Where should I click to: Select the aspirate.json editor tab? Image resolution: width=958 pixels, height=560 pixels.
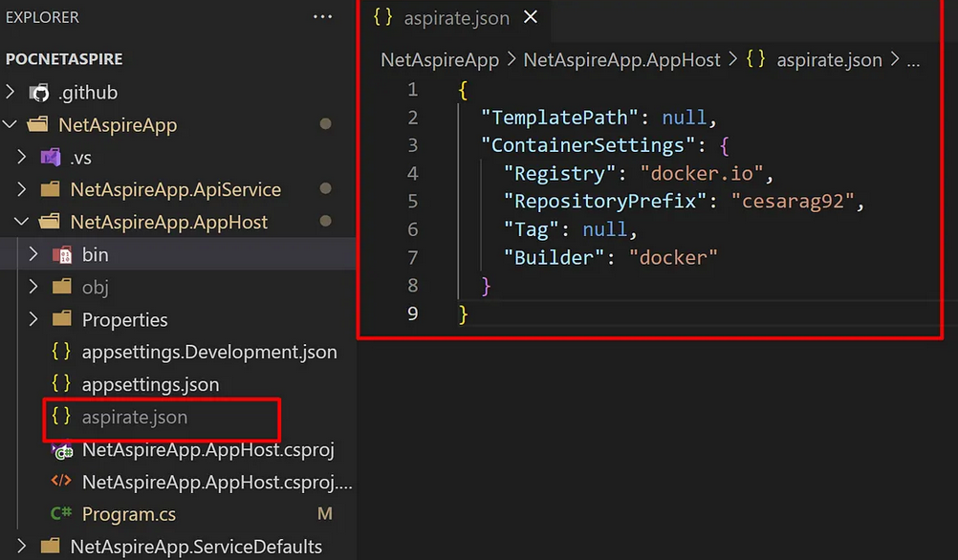[x=456, y=18]
